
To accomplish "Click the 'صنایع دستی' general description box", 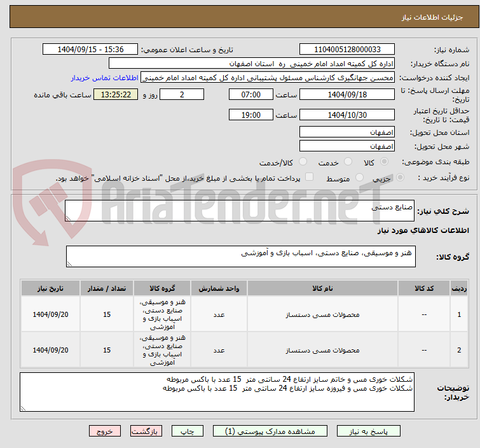I will click(240, 211).
